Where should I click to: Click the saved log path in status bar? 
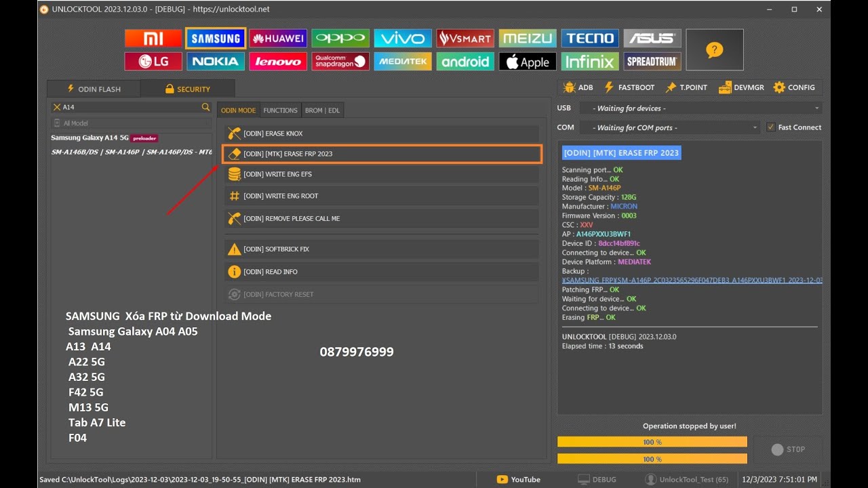click(200, 479)
